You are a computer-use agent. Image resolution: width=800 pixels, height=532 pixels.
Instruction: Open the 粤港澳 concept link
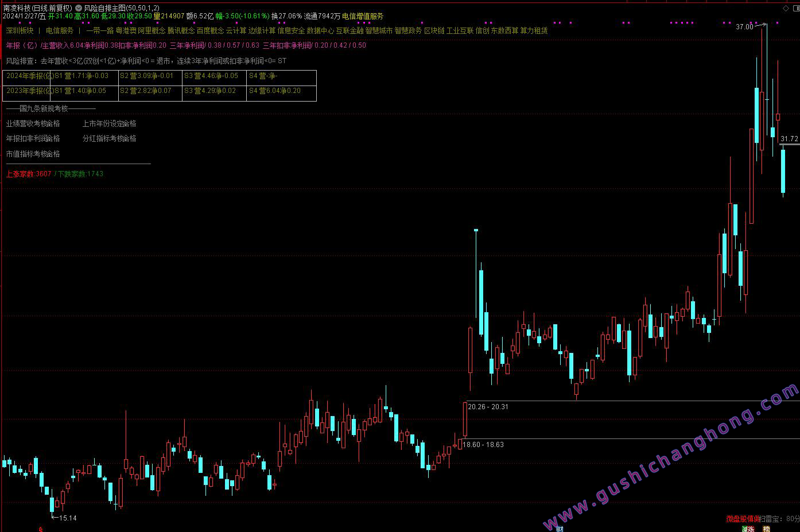point(126,30)
